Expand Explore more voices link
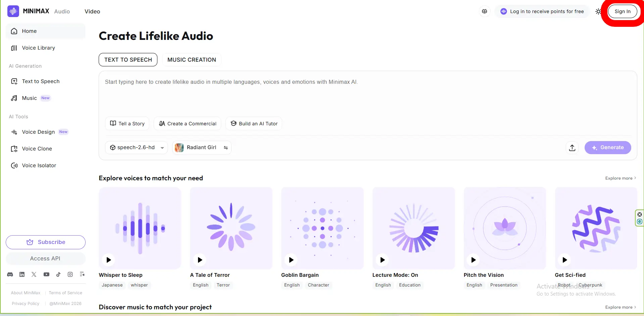644x316 pixels. pyautogui.click(x=620, y=178)
